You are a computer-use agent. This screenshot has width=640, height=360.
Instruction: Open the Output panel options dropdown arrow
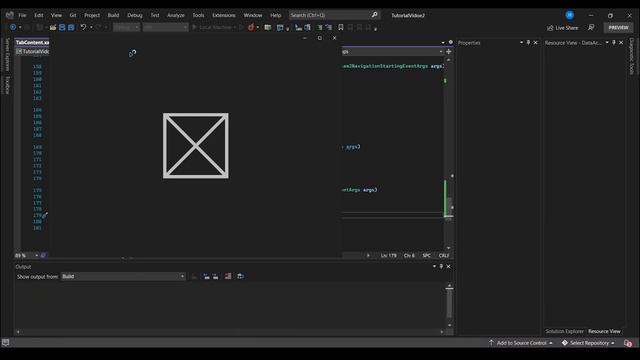pos(434,267)
